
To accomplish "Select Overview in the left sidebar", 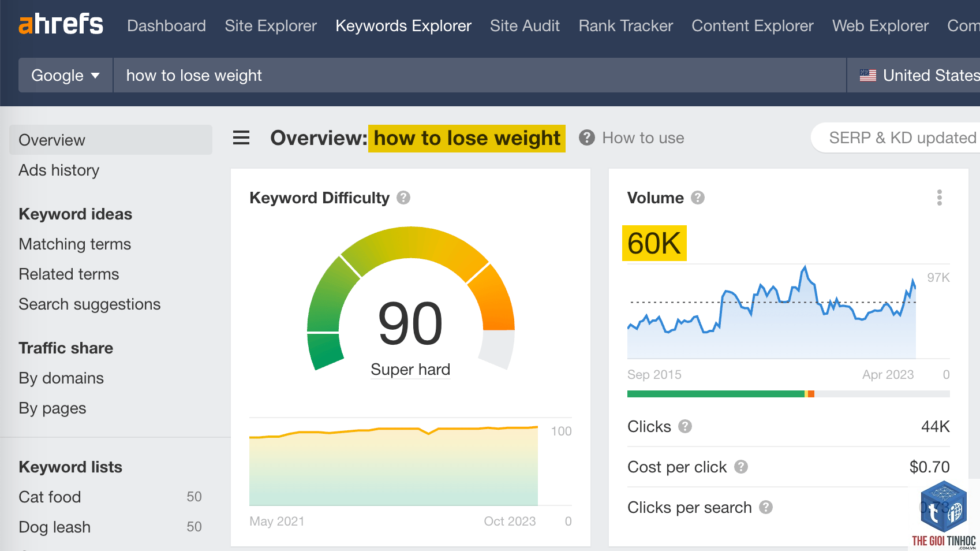I will click(111, 140).
